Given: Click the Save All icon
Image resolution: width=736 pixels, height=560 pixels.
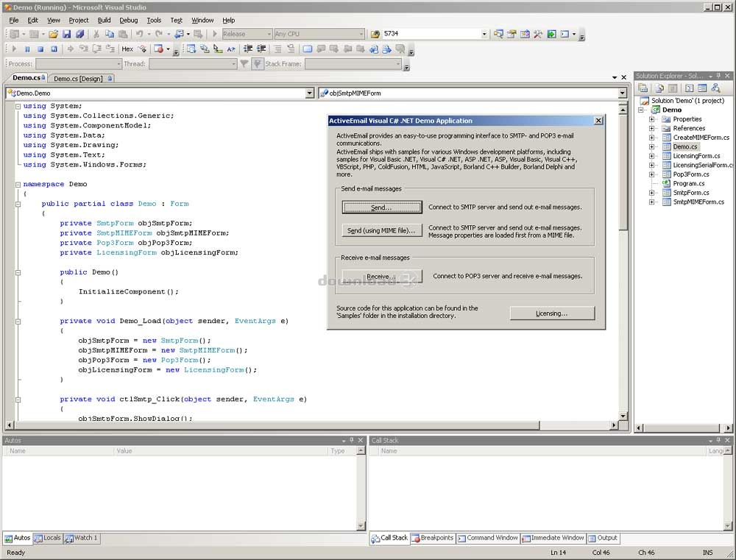Looking at the screenshot, I should point(79,34).
